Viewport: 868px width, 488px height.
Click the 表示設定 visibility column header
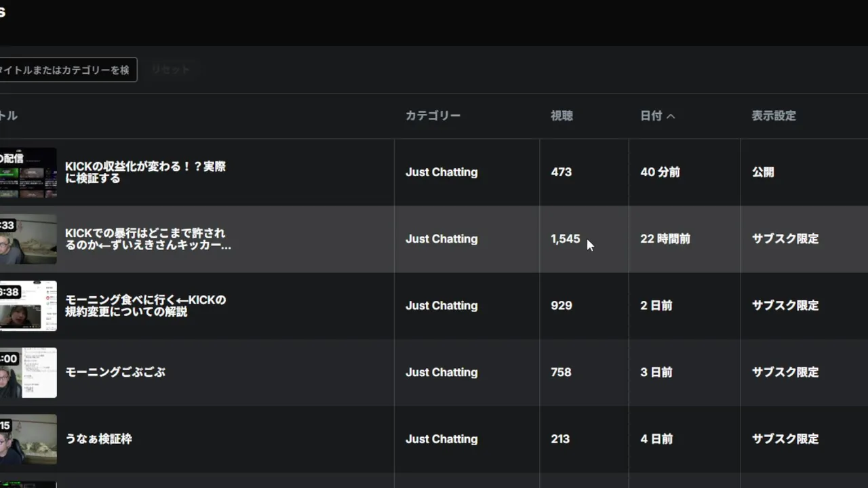click(x=774, y=116)
